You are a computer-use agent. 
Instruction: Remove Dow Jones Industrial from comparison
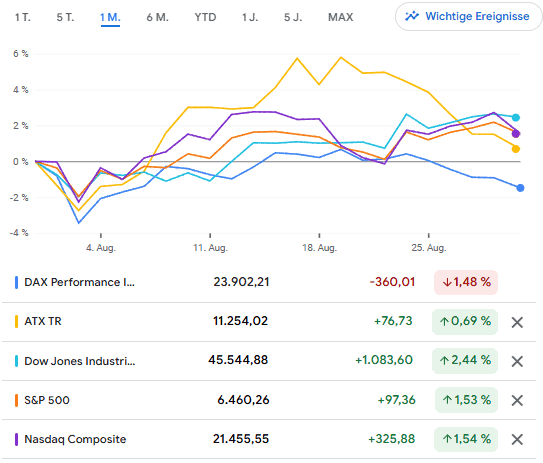click(x=517, y=362)
